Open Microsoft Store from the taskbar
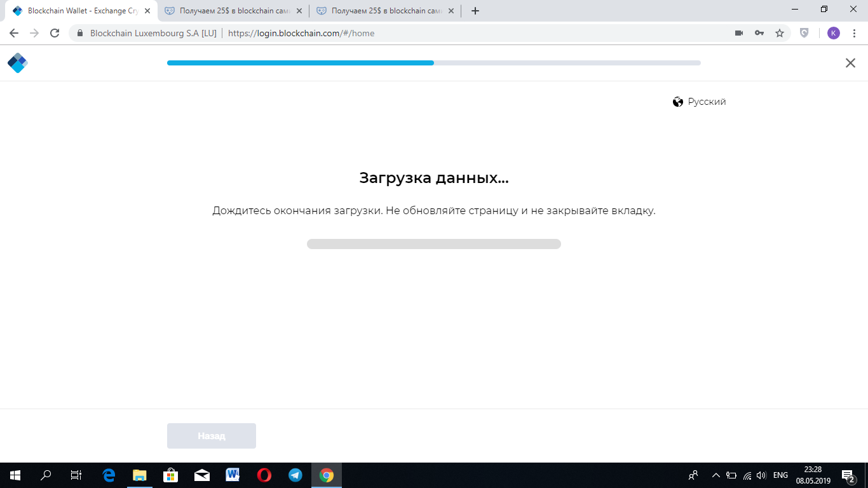 (170, 475)
